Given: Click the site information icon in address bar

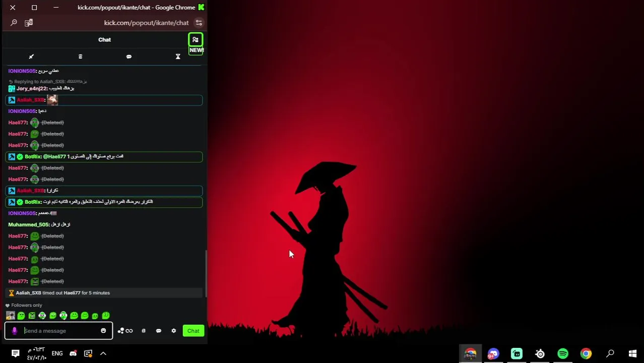Looking at the screenshot, I should click(x=199, y=23).
